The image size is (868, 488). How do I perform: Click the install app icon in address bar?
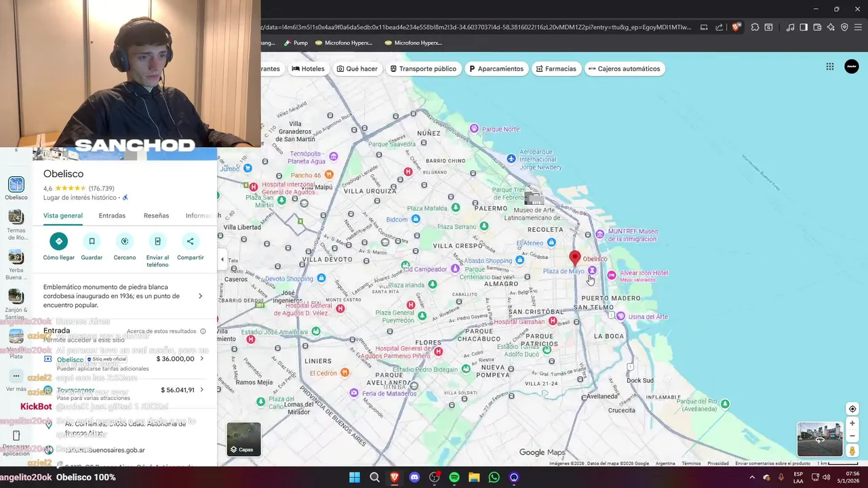click(704, 27)
